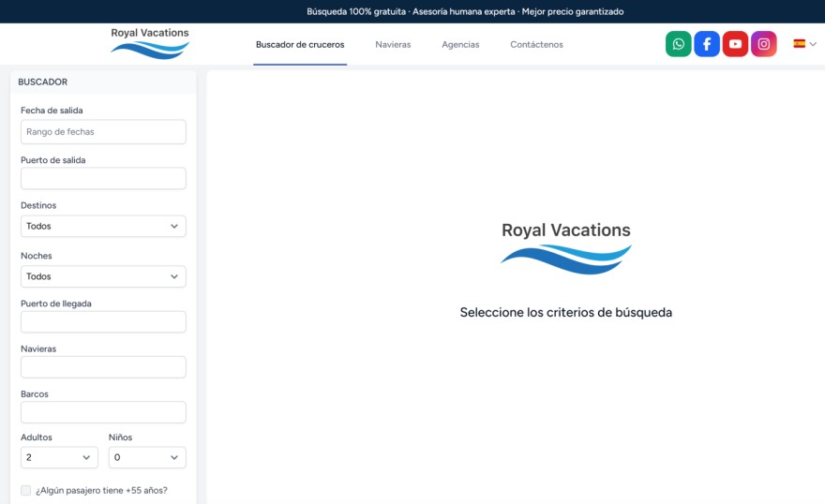Go to the Navieras menu item

[393, 45]
